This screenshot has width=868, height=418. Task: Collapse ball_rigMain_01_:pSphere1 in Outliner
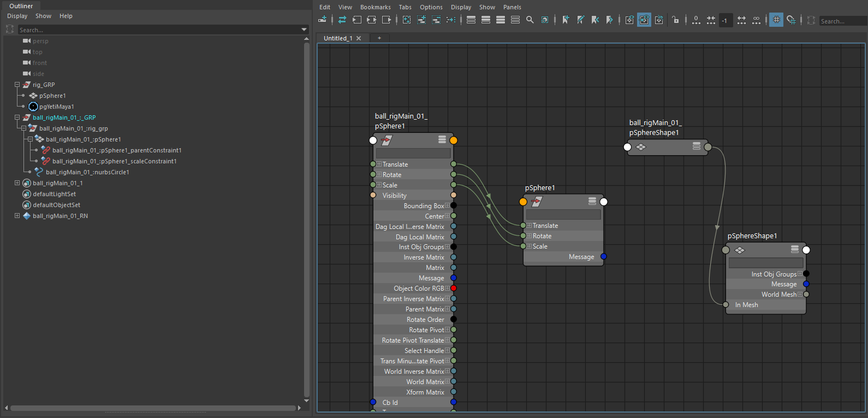[x=30, y=139]
